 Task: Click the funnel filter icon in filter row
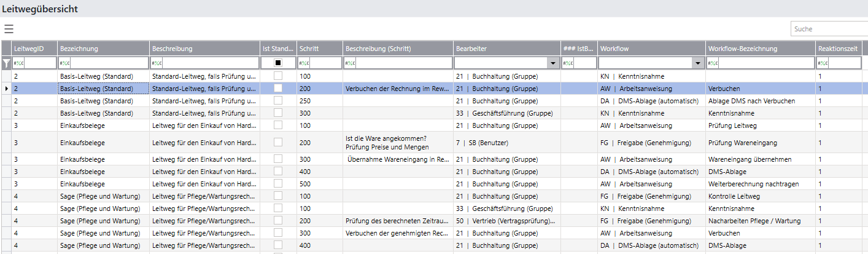click(6, 63)
